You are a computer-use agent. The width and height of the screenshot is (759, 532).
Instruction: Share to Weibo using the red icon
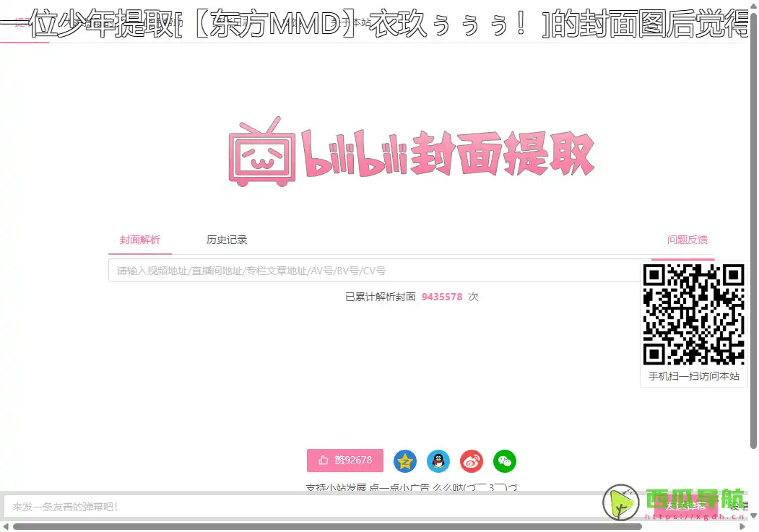click(x=472, y=461)
